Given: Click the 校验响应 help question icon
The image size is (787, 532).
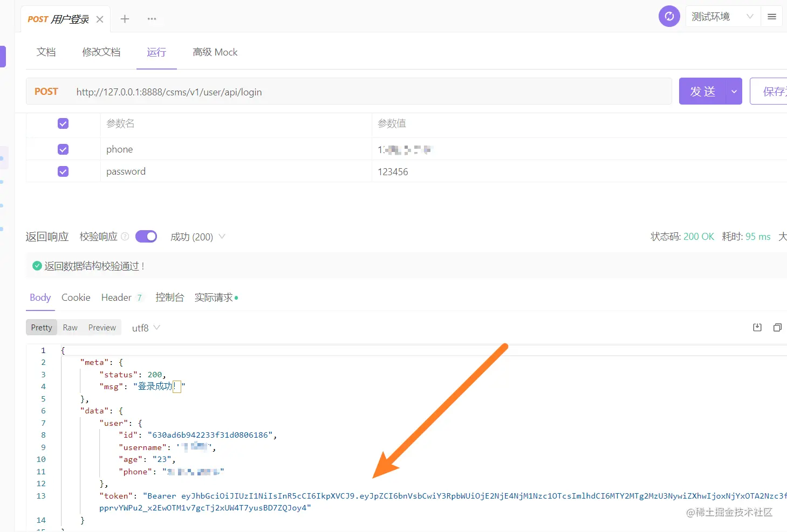Looking at the screenshot, I should pyautogui.click(x=125, y=236).
